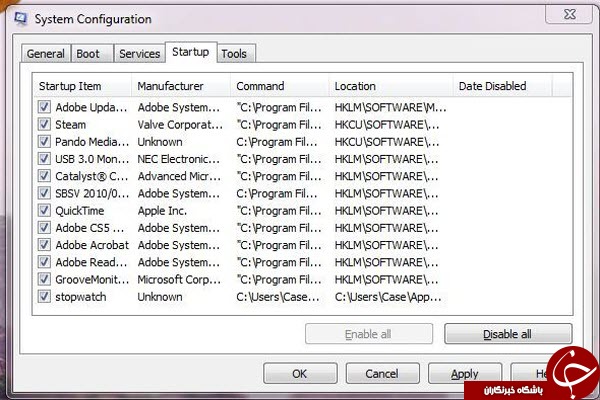600x400 pixels.
Task: Toggle the Pando Media startup checkbox
Action: 44,141
